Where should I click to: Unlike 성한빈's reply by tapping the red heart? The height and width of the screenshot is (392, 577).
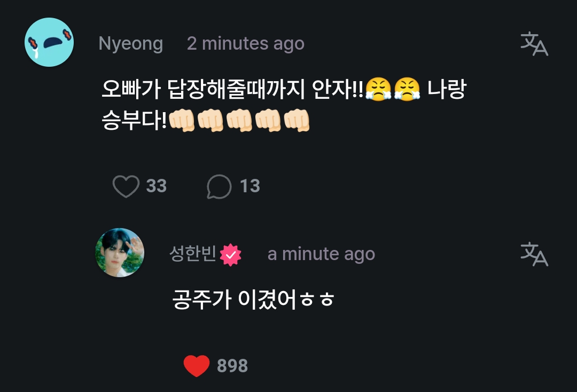click(197, 365)
